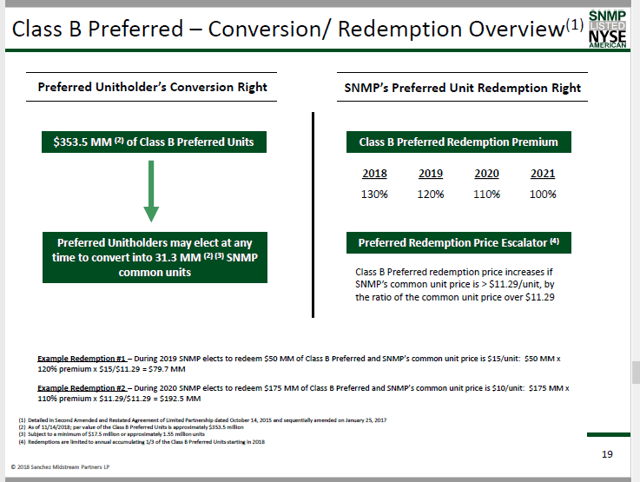Click footnote (3) about the $17.5 million minimum
640x482 pixels.
pos(111,434)
